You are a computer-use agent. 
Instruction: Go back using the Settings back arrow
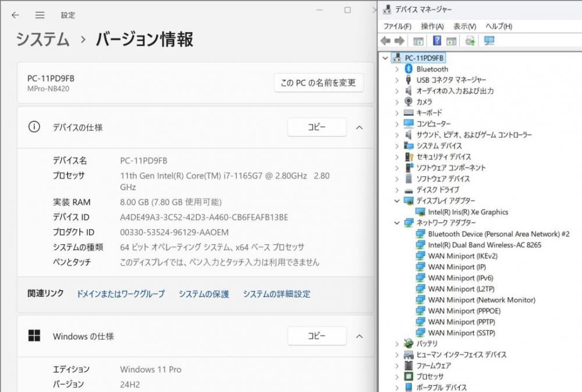(x=15, y=15)
